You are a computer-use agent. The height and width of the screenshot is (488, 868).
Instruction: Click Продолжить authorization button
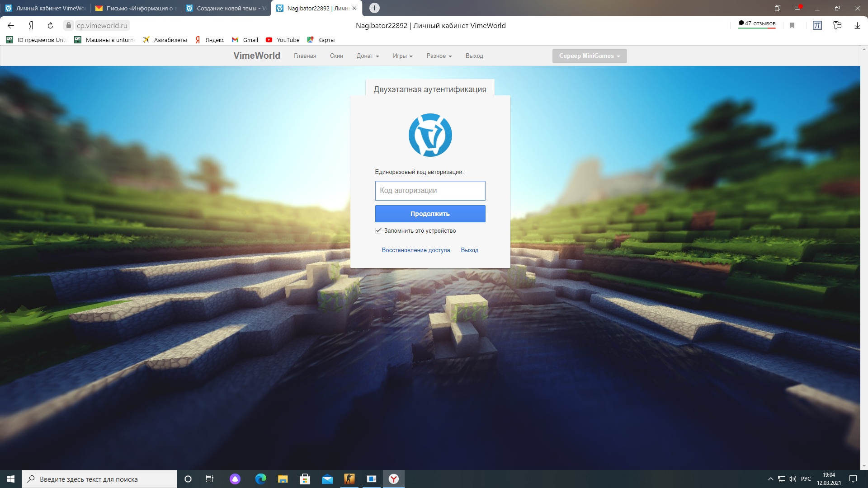(430, 213)
